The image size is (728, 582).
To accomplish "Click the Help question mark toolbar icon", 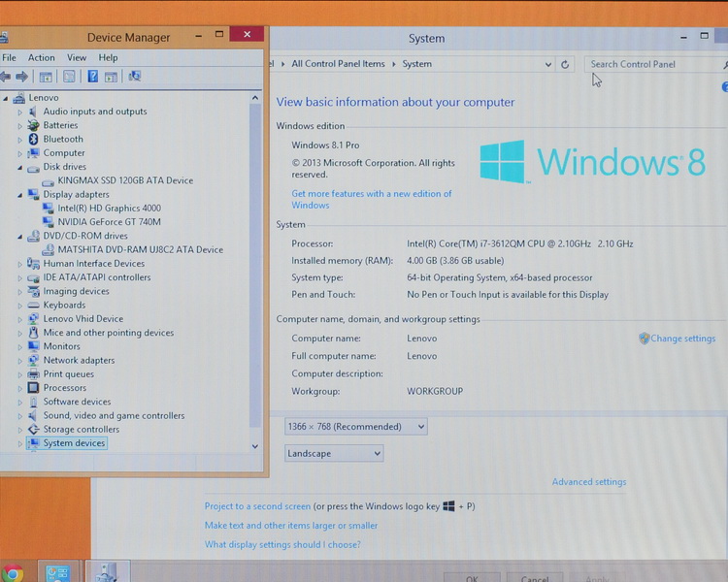I will coord(93,76).
